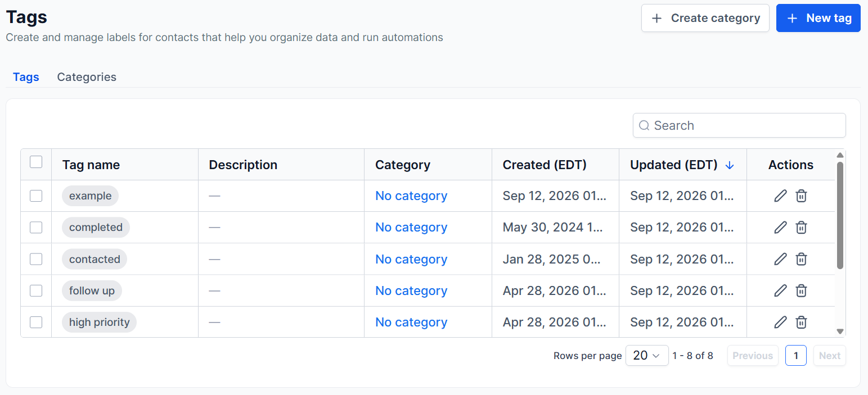Check the box for the example tag row
This screenshot has height=395, width=868.
click(36, 196)
